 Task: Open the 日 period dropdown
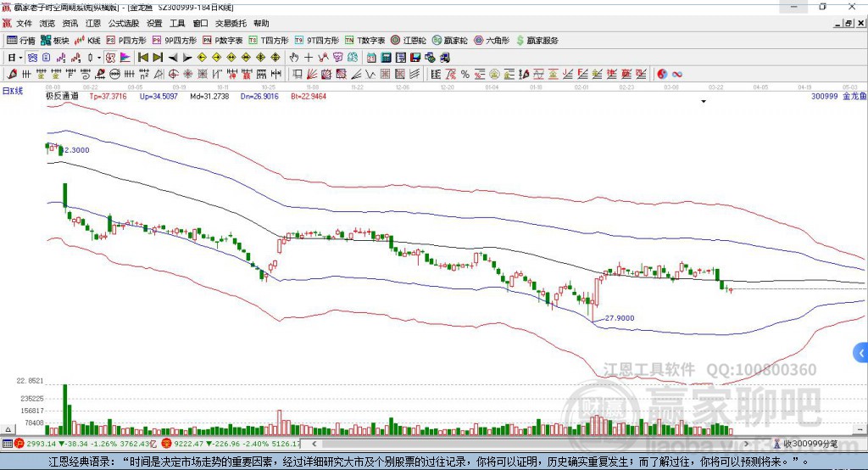15,58
